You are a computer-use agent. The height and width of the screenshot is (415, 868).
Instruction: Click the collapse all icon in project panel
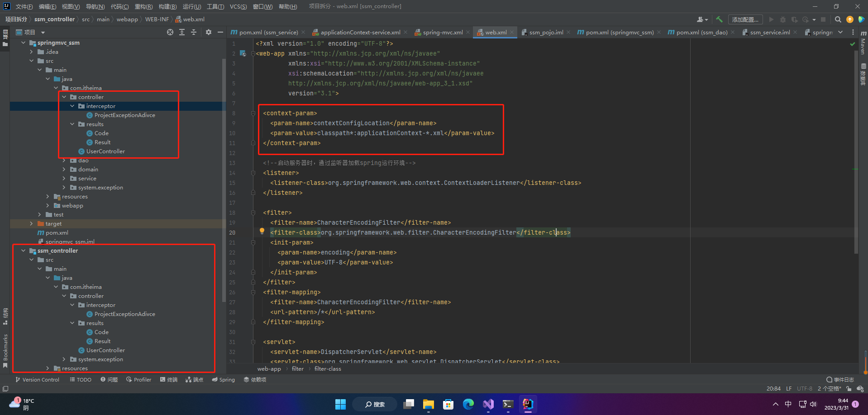[194, 32]
